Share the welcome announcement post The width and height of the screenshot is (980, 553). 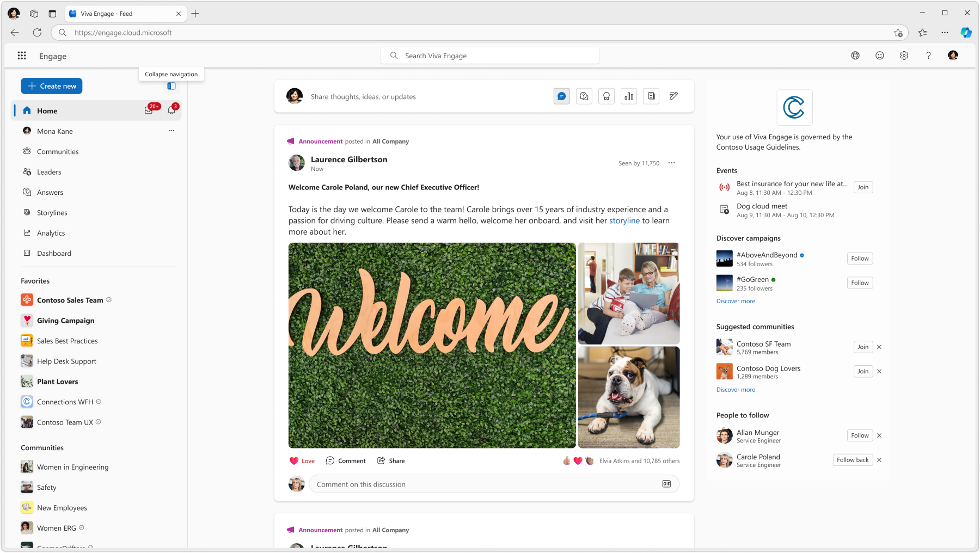pyautogui.click(x=391, y=461)
